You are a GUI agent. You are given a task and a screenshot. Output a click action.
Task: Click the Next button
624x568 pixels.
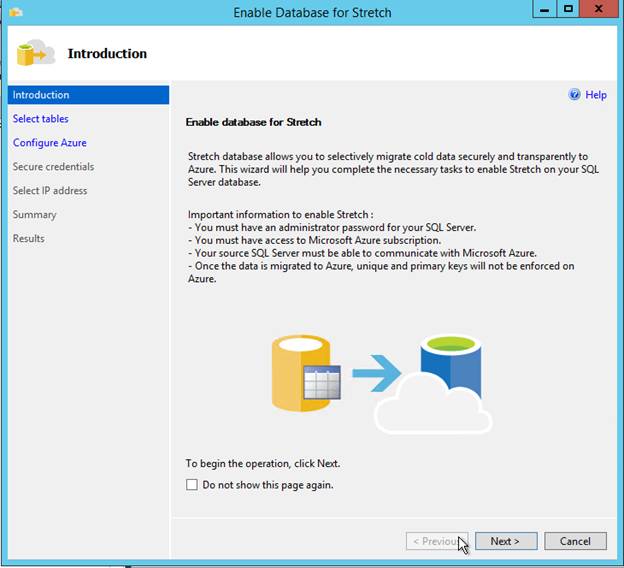(x=506, y=541)
